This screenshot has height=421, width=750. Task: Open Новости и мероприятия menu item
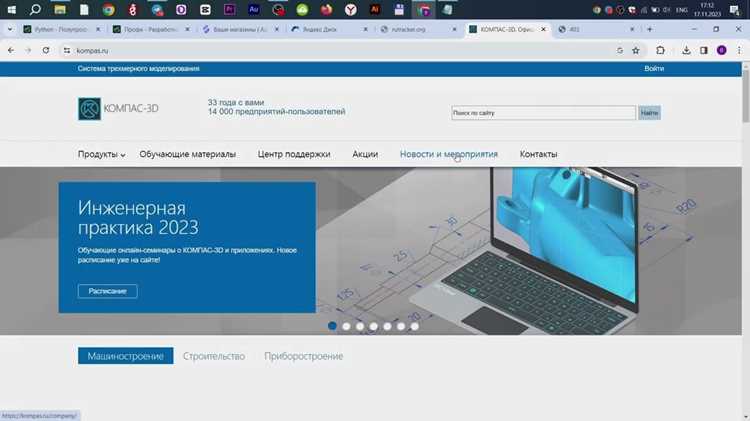(449, 154)
